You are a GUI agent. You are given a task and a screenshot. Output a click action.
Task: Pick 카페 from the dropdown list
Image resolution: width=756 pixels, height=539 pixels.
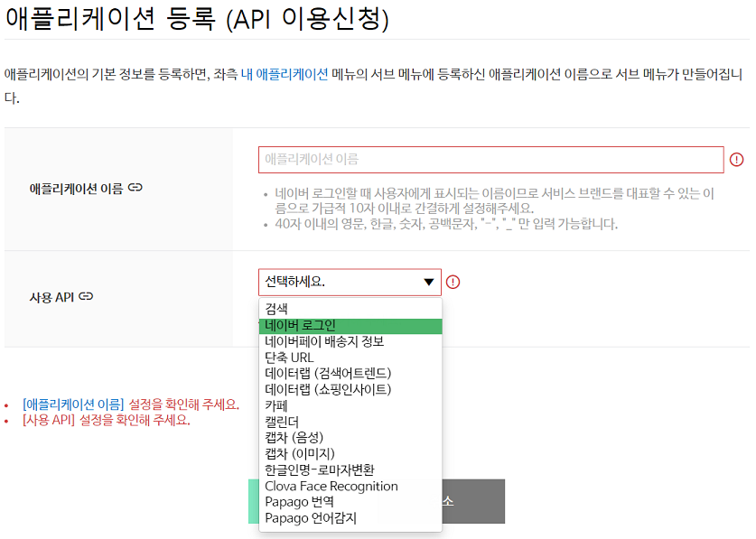tap(350, 406)
